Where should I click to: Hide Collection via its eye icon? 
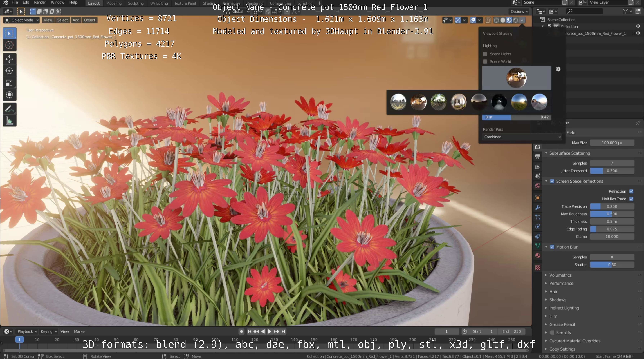click(638, 26)
